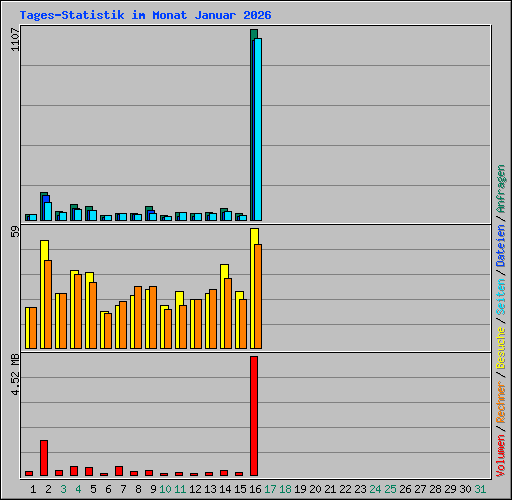Click green day 31 on the x-axis
512x500 pixels.
481,489
